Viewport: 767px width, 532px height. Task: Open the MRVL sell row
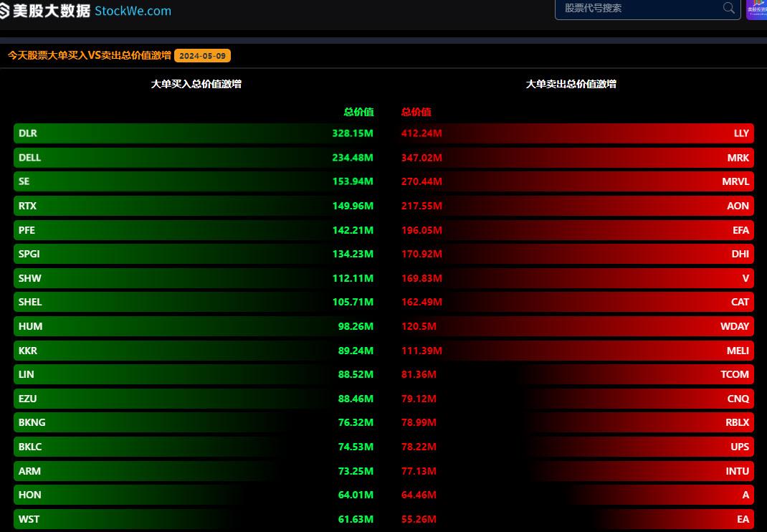tap(576, 181)
